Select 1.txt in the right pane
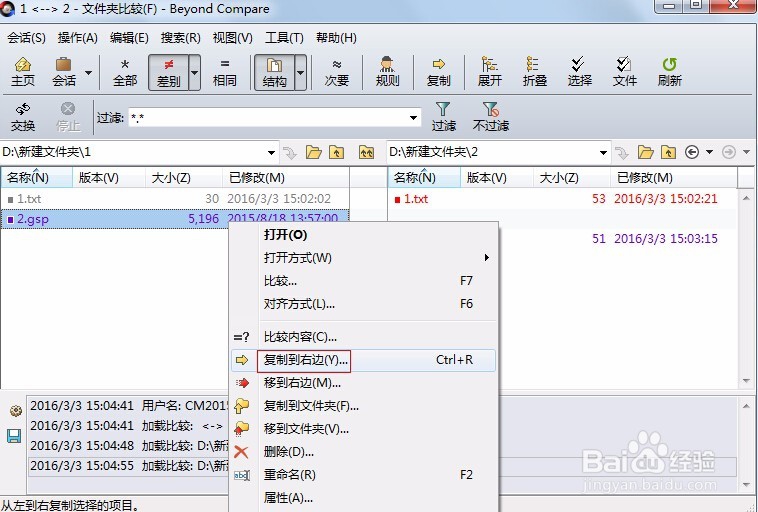The width and height of the screenshot is (758, 512). tap(562, 199)
